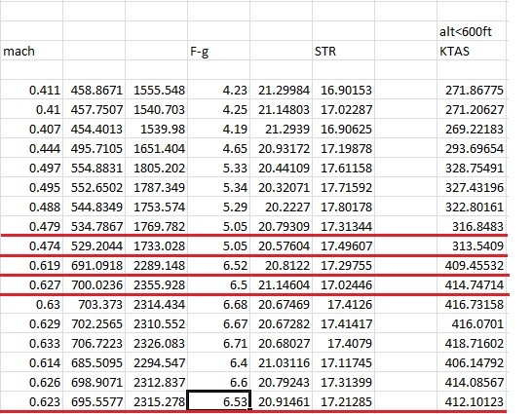
Task: Select the F-g value 6.4
Action: pyautogui.click(x=219, y=362)
